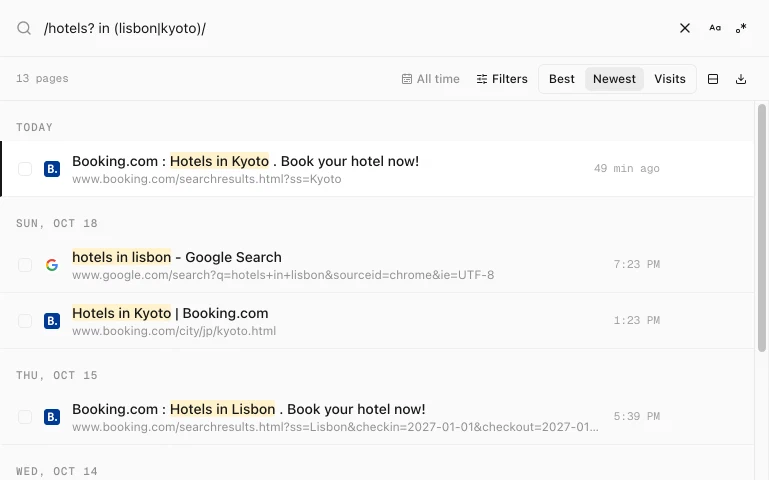Image resolution: width=769 pixels, height=480 pixels.
Task: Click the google.com/search?q=hotels+in+lisbon URL
Action: [283, 275]
